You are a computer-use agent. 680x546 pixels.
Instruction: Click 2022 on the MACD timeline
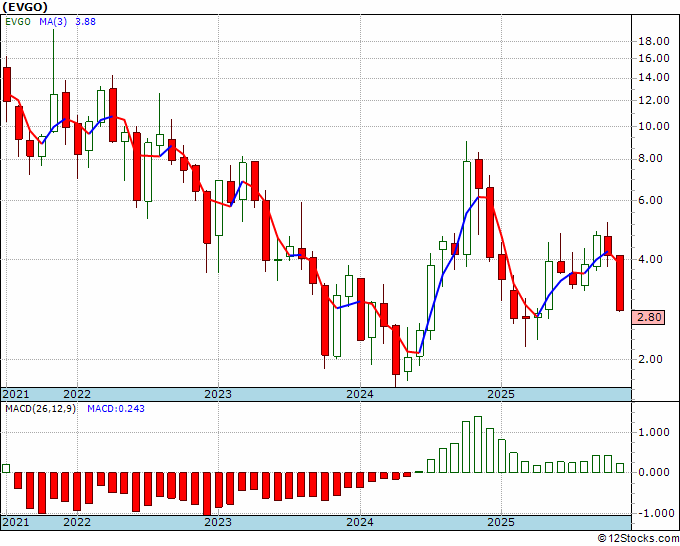click(77, 522)
